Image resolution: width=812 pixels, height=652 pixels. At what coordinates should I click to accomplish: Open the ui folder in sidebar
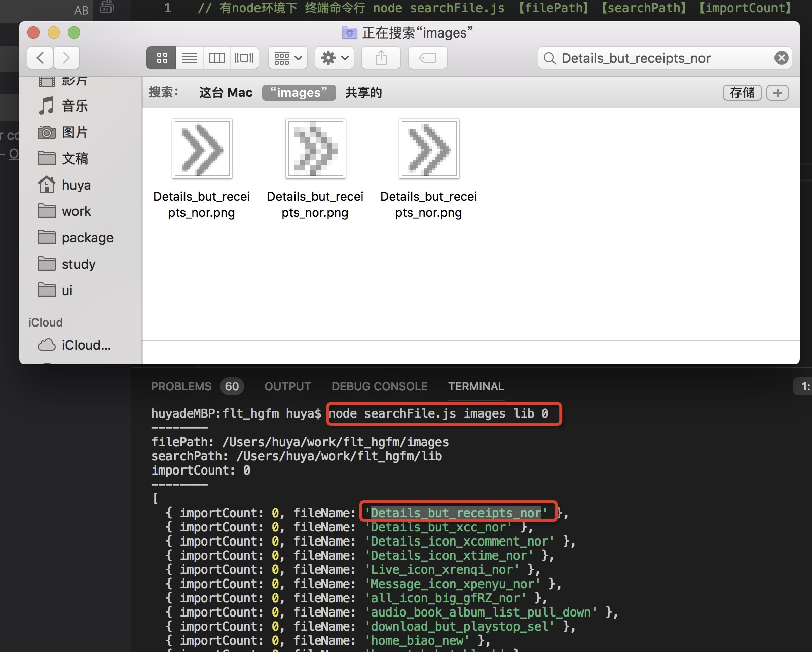tap(67, 291)
